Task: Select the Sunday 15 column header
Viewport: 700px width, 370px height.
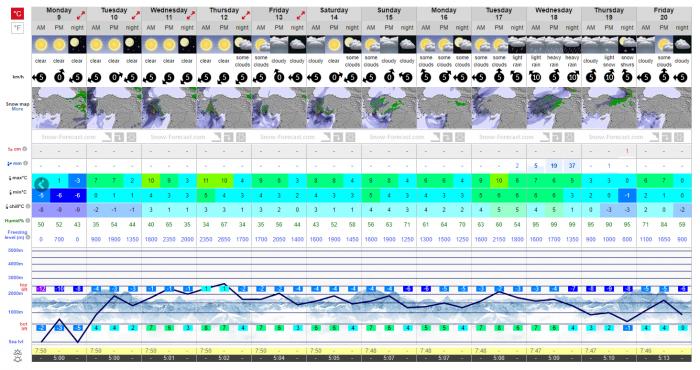Action: click(x=389, y=14)
